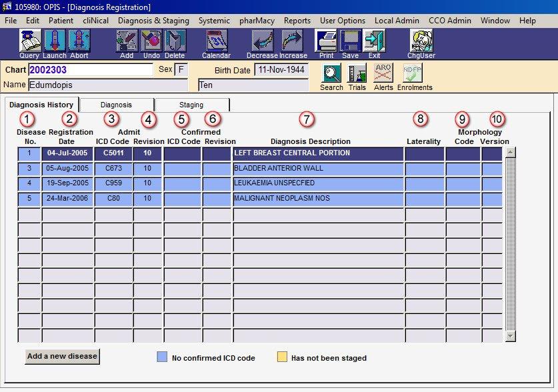Select ICD code C959 cell
This screenshot has height=392, width=558.
pyautogui.click(x=113, y=183)
